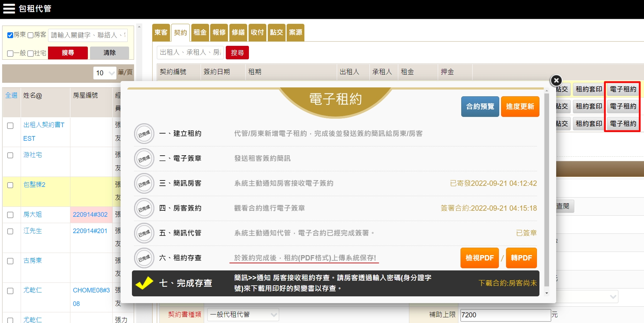This screenshot has width=644, height=323.
Task: Click the 已完成 stamp beside 建立租約
Action: pos(144,134)
